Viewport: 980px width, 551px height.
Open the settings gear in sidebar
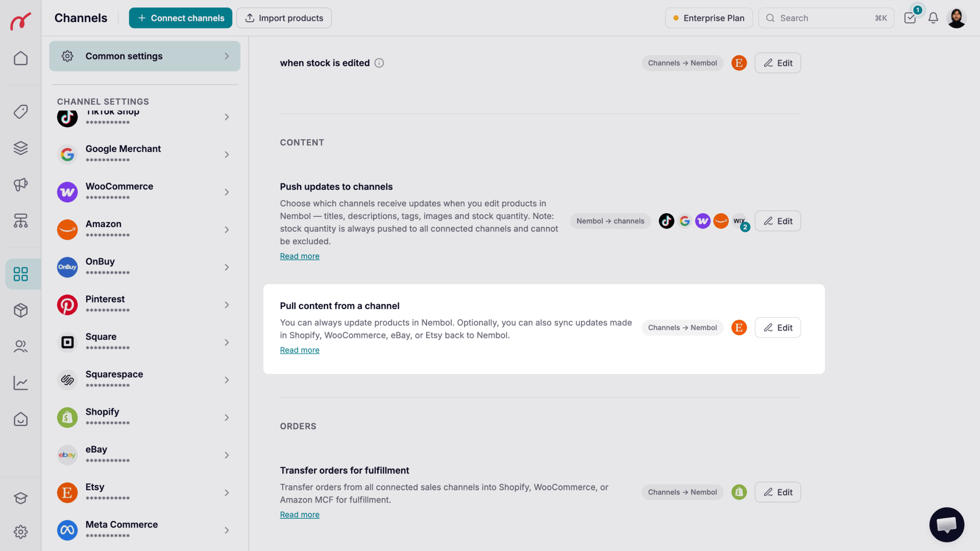20,532
